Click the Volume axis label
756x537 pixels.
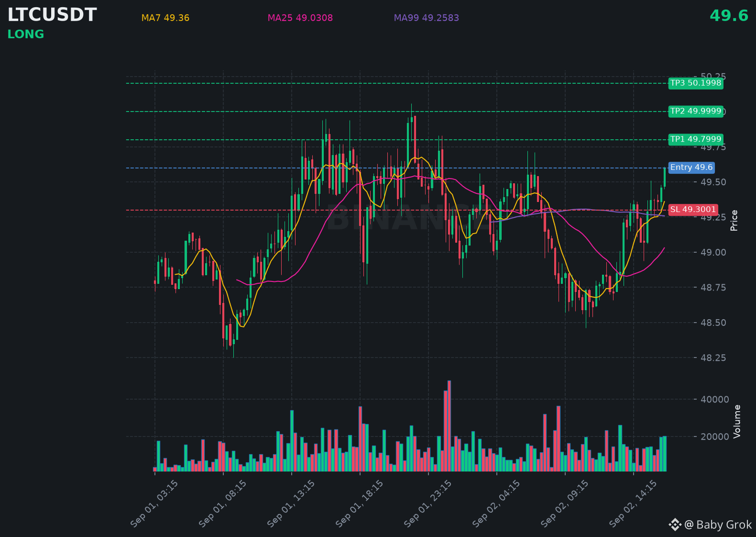tap(737, 422)
